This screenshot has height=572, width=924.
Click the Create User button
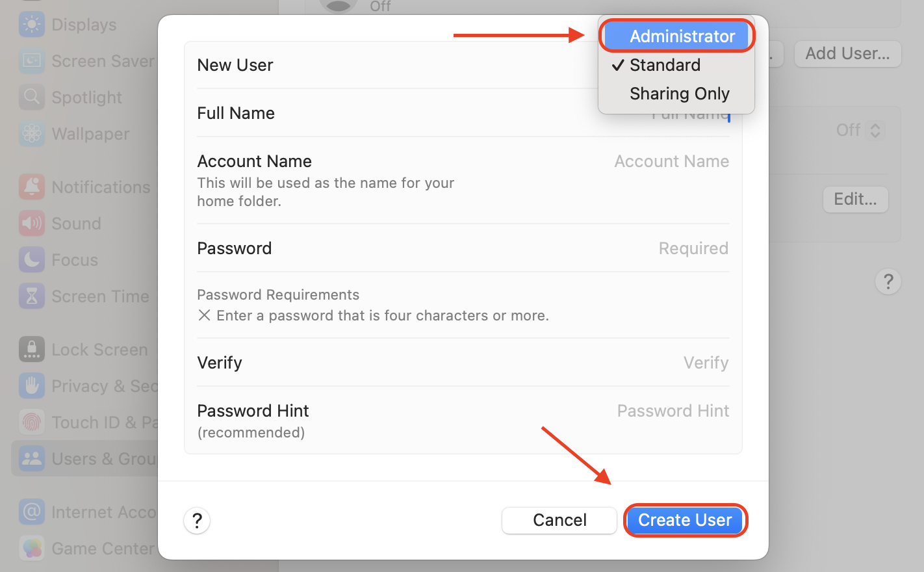click(685, 520)
